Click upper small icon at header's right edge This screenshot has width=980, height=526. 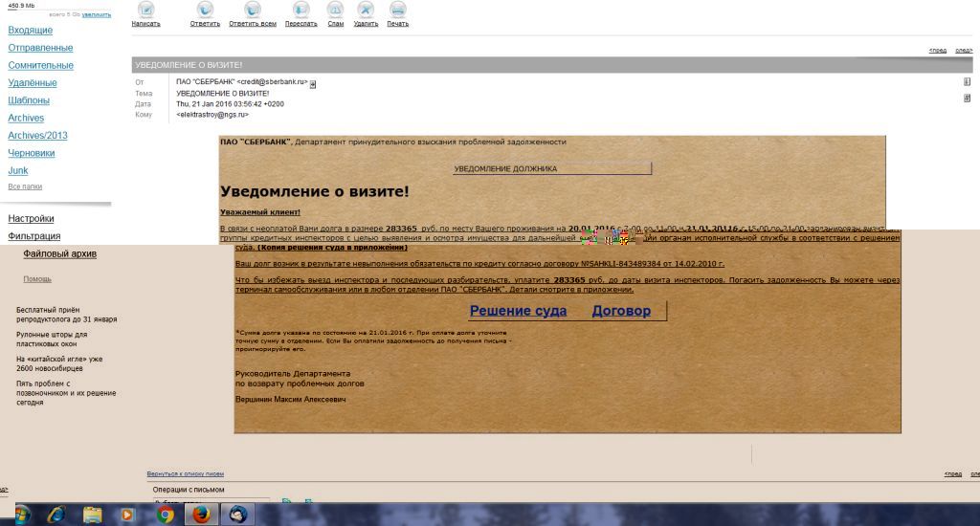pos(967,82)
